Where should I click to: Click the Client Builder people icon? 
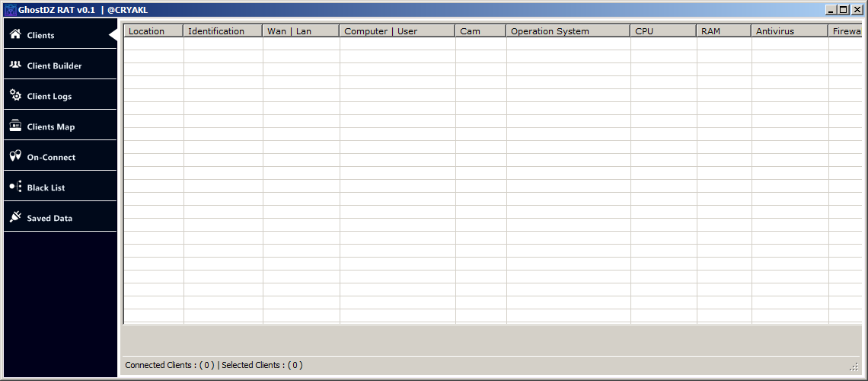[15, 65]
